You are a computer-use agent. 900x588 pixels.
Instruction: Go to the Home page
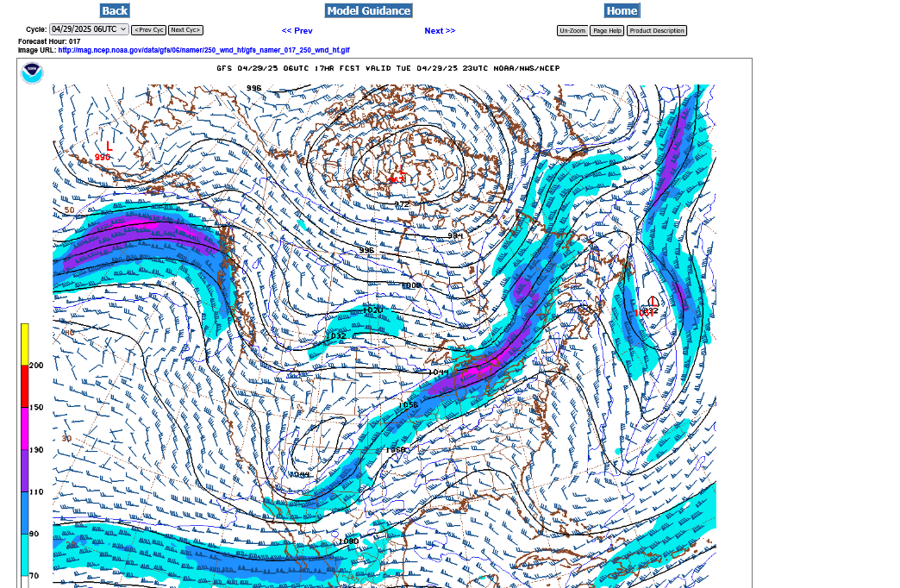[622, 10]
